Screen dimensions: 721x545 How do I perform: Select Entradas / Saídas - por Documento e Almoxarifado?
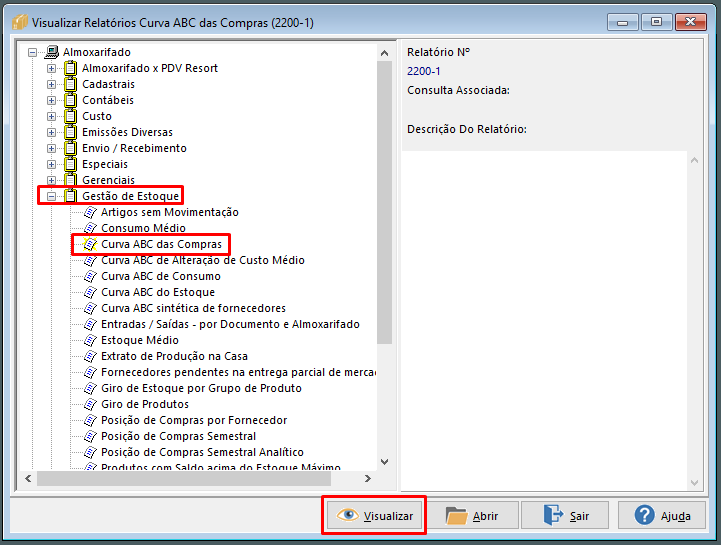(230, 324)
